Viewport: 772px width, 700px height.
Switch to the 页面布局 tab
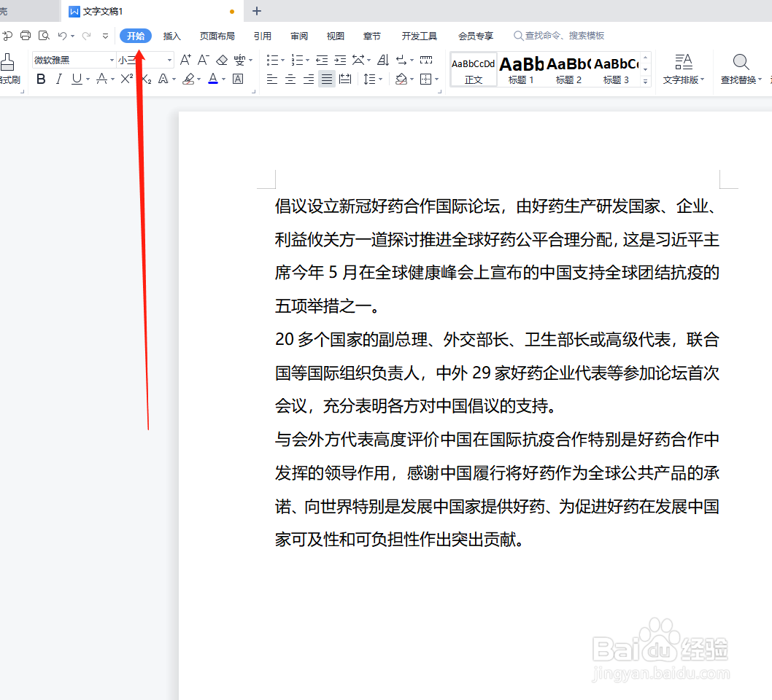pyautogui.click(x=217, y=36)
